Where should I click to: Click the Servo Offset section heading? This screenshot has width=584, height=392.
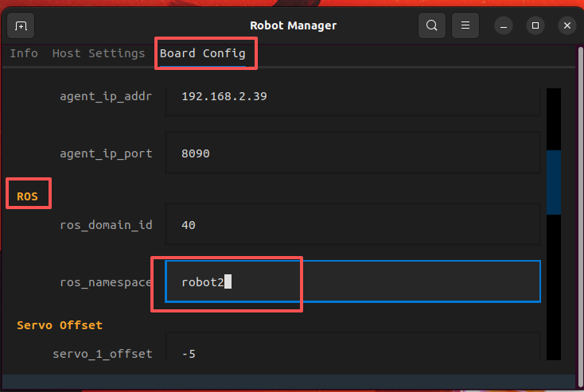60,325
